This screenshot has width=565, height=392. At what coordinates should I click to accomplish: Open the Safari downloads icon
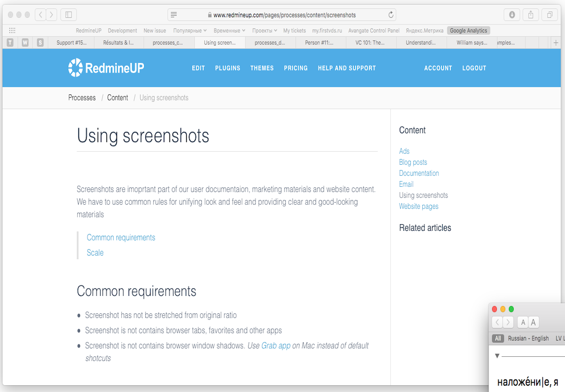pyautogui.click(x=511, y=15)
